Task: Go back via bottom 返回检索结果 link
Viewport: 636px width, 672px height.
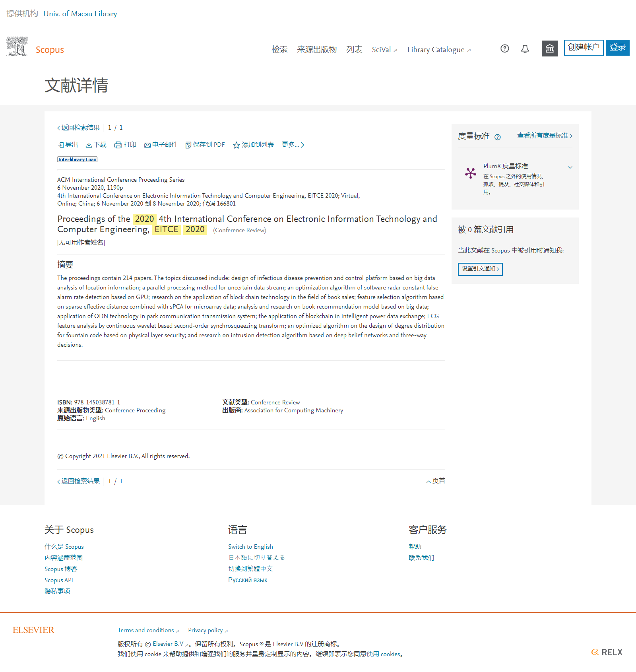Action: pyautogui.click(x=78, y=481)
